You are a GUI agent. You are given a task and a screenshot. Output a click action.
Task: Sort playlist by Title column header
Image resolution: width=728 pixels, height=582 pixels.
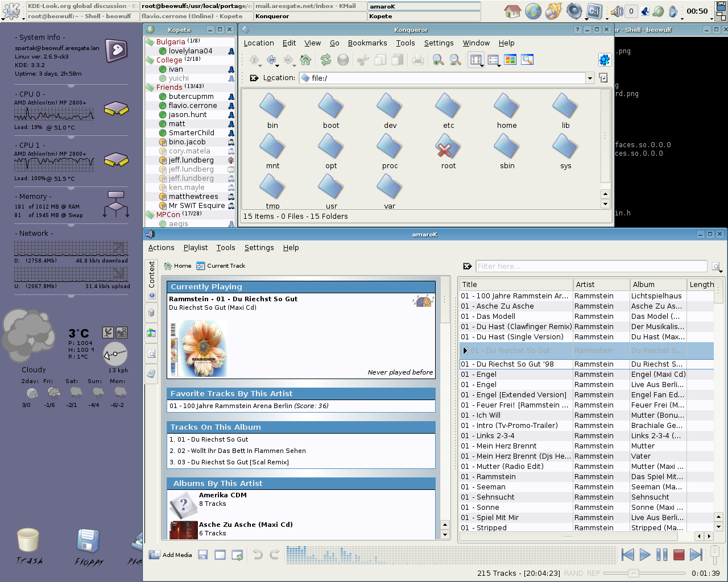[516, 285]
